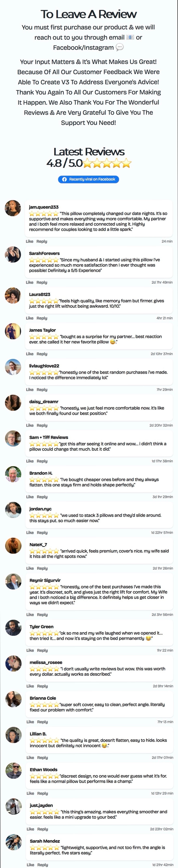The width and height of the screenshot is (178, 868).
Task: Click the five-star rating under Latest Reviews
Action: click(107, 163)
